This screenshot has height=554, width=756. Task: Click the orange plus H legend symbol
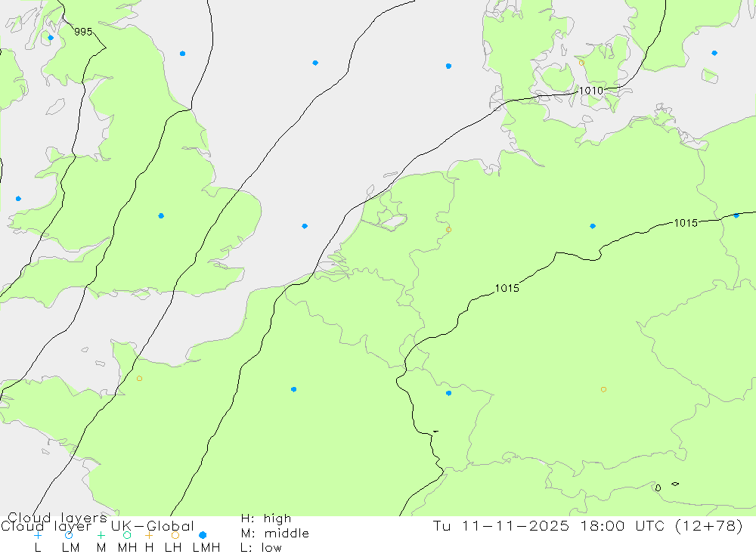coord(149,535)
